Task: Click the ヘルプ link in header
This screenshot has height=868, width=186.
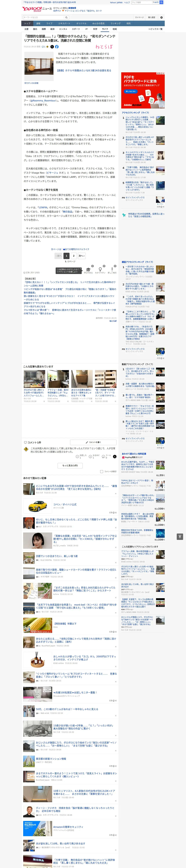Action: pyautogui.click(x=127, y=2)
